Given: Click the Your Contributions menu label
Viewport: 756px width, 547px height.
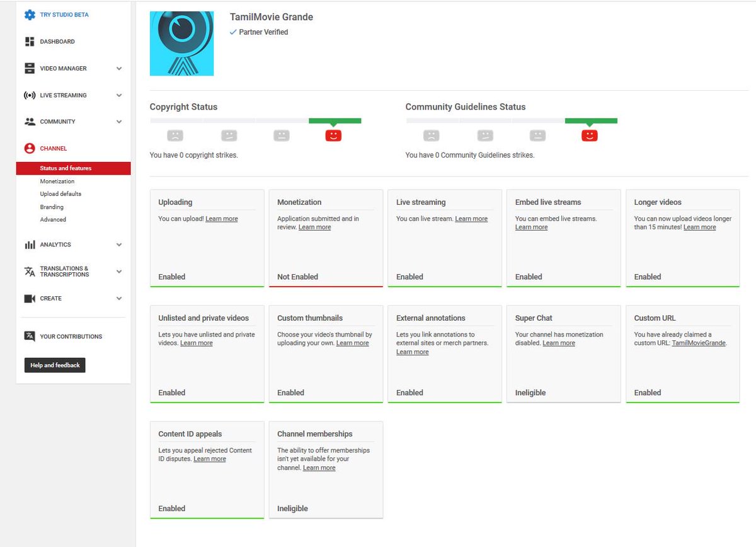Looking at the screenshot, I should pos(71,337).
